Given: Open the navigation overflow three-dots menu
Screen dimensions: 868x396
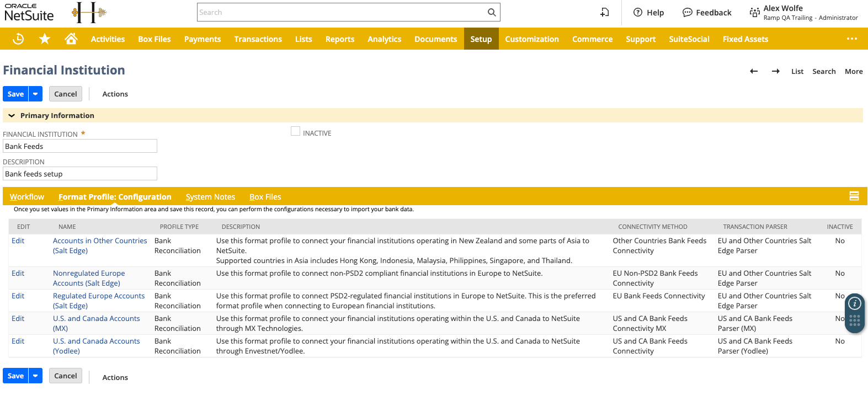Looking at the screenshot, I should click(x=852, y=39).
